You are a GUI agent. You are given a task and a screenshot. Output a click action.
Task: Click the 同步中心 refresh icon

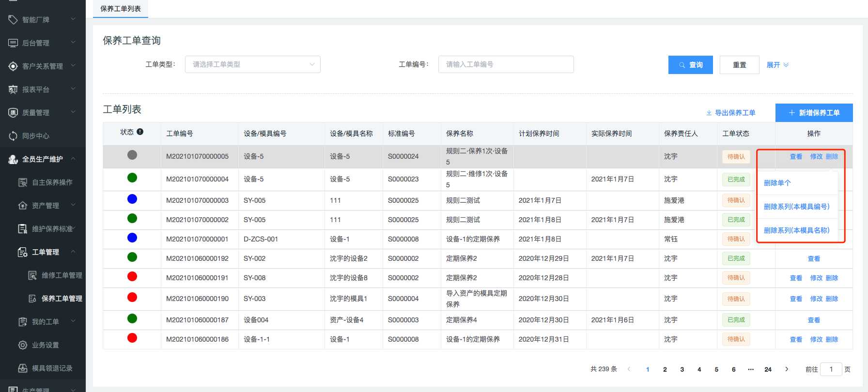coord(13,136)
